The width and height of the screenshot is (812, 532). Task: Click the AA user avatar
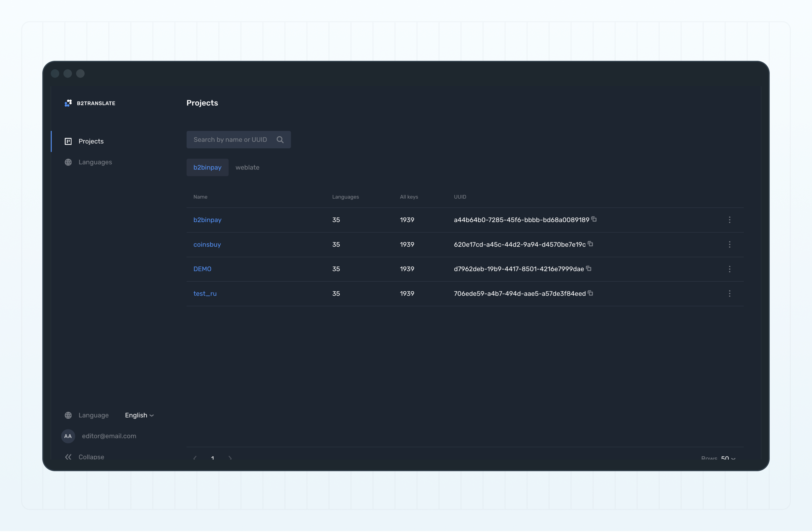68,436
